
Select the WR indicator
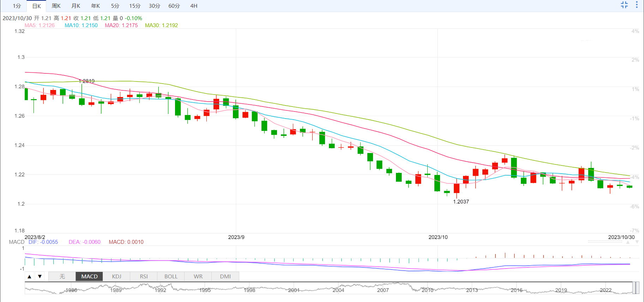(198, 277)
